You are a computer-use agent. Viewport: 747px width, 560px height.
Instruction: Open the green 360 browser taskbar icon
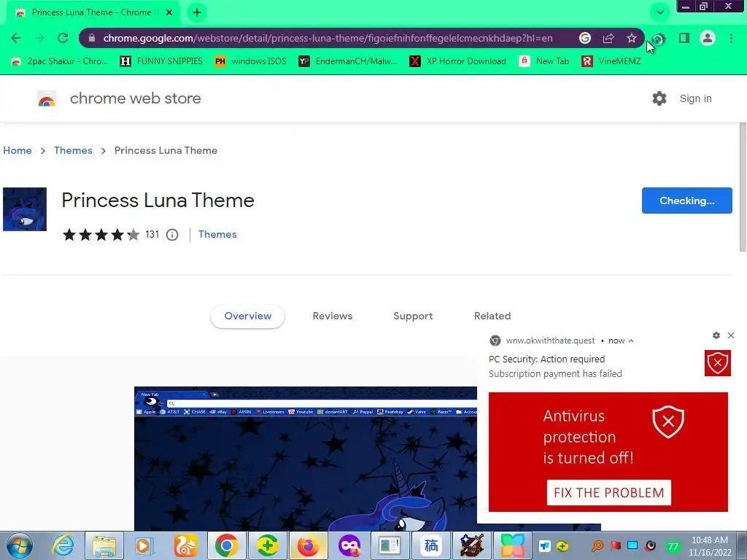(x=267, y=545)
